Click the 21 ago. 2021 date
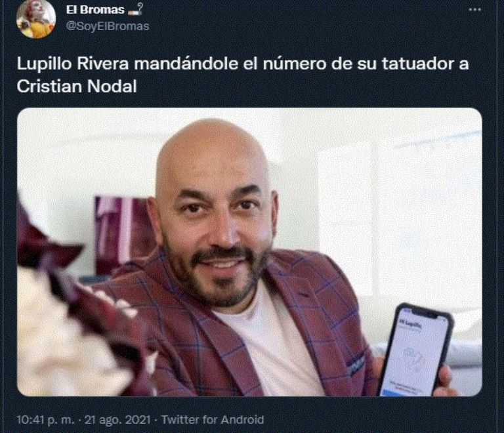The height and width of the screenshot is (433, 504). pos(117,420)
